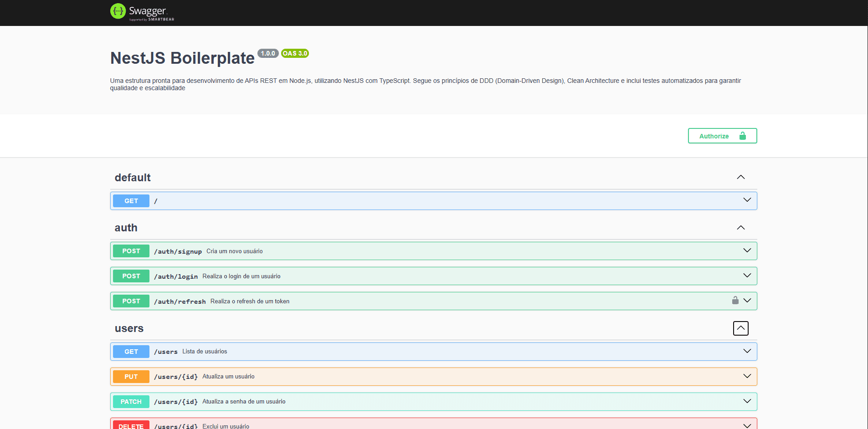Click the Authorize button
Image resolution: width=868 pixels, height=429 pixels.
[x=714, y=136]
